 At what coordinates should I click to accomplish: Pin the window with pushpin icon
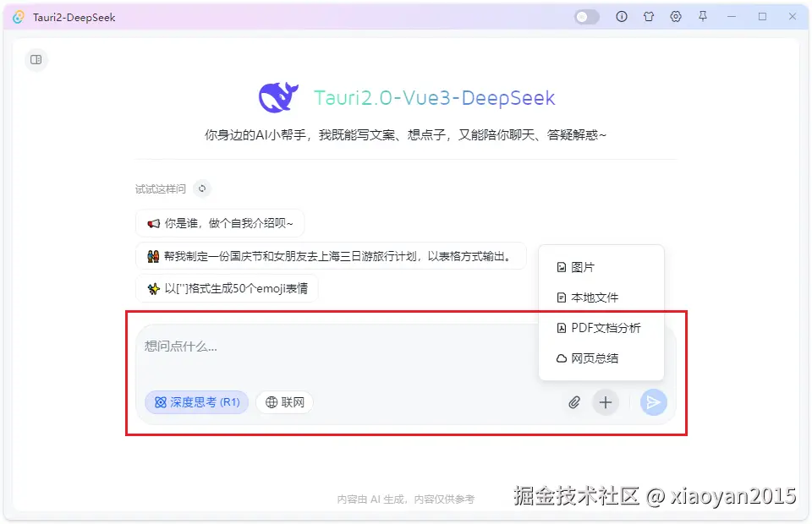tap(703, 17)
